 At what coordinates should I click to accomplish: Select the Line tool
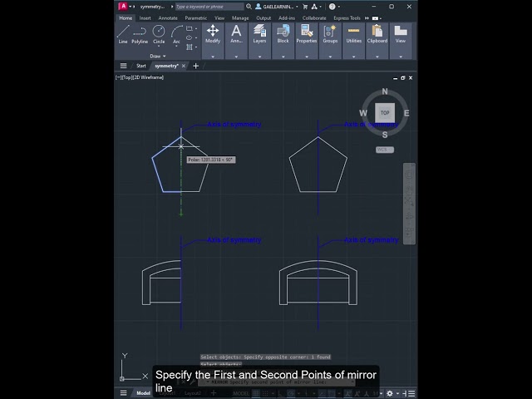(x=123, y=35)
